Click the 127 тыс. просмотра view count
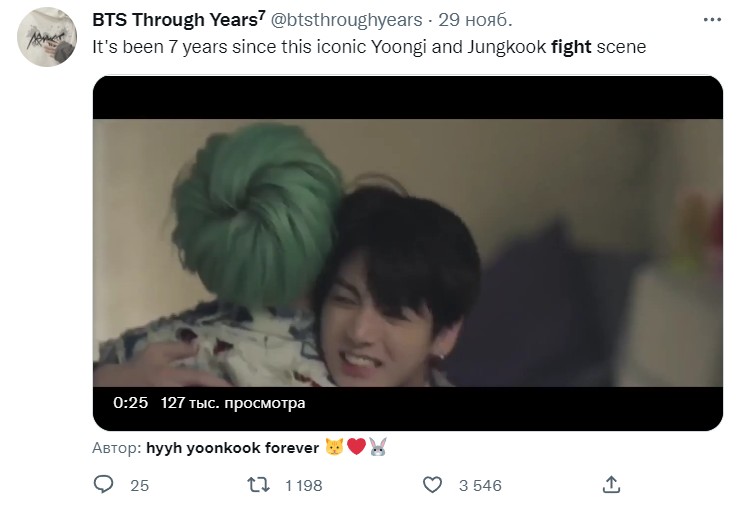Screen dimensions: 739x507 point(233,403)
